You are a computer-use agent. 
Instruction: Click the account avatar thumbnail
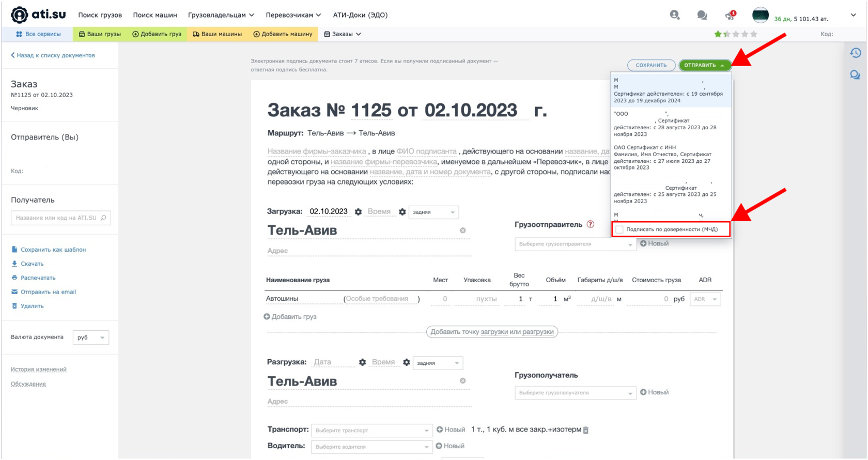760,15
